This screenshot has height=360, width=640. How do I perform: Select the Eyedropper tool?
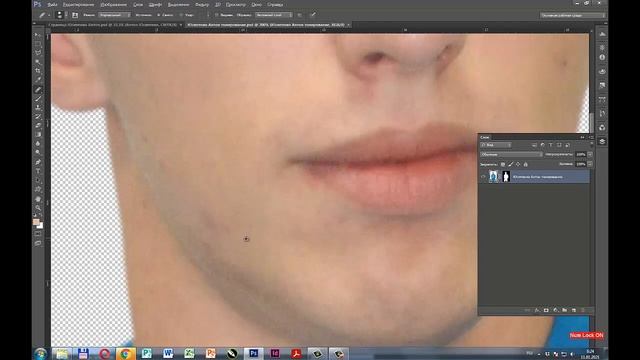click(38, 80)
